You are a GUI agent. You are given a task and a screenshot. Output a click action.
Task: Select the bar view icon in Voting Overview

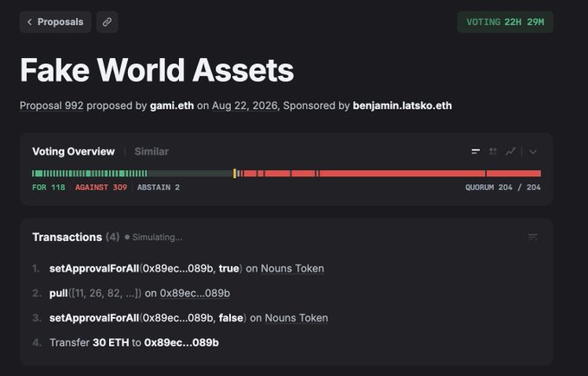476,151
